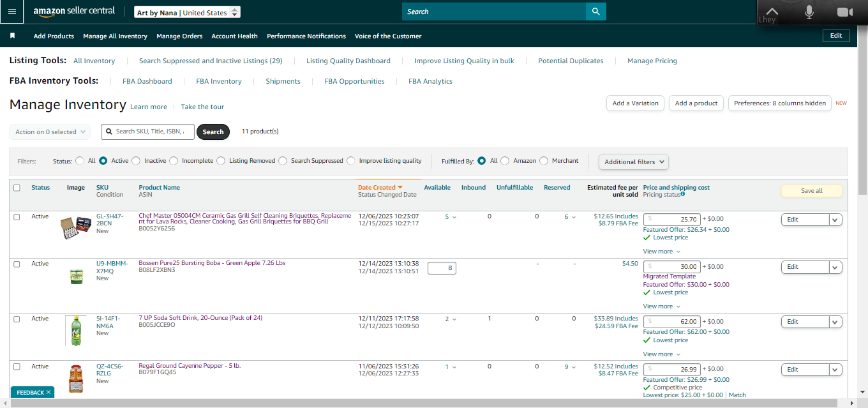Expand View more under 7 UP price
This screenshot has width=868, height=408.
[x=662, y=354]
